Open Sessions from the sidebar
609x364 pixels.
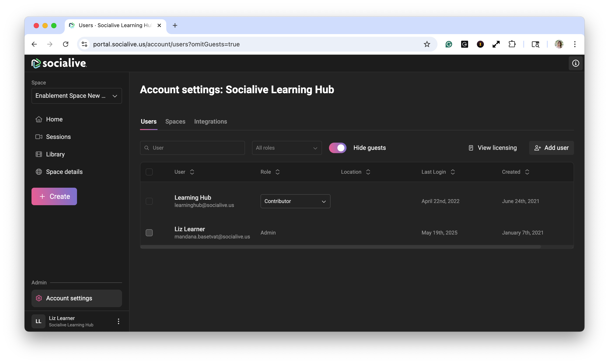coord(58,137)
